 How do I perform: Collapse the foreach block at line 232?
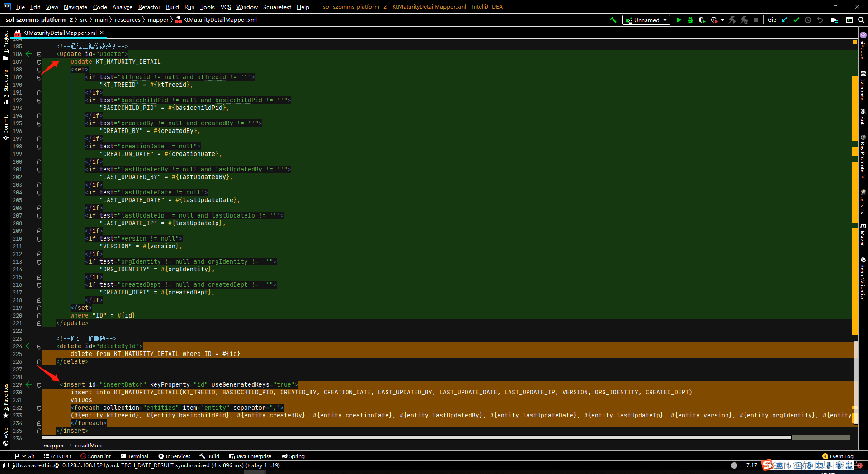39,408
